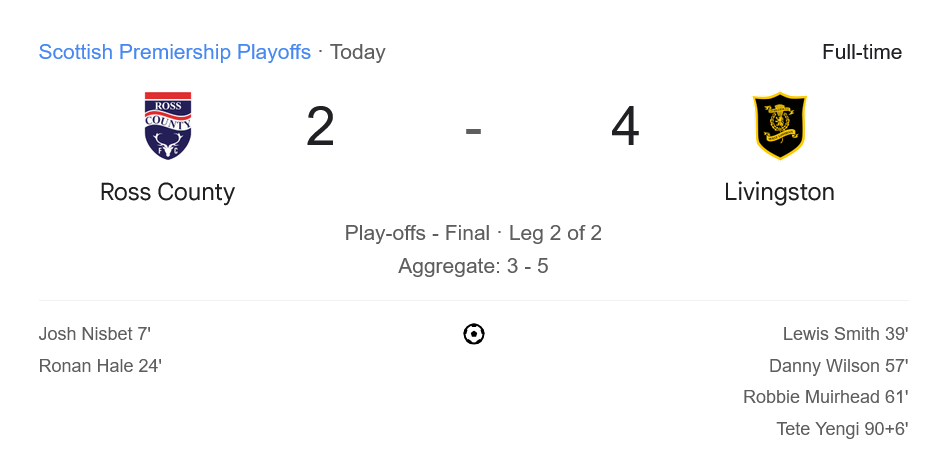
Task: Select goalscorer Ronan Hale 24'
Action: pos(100,366)
